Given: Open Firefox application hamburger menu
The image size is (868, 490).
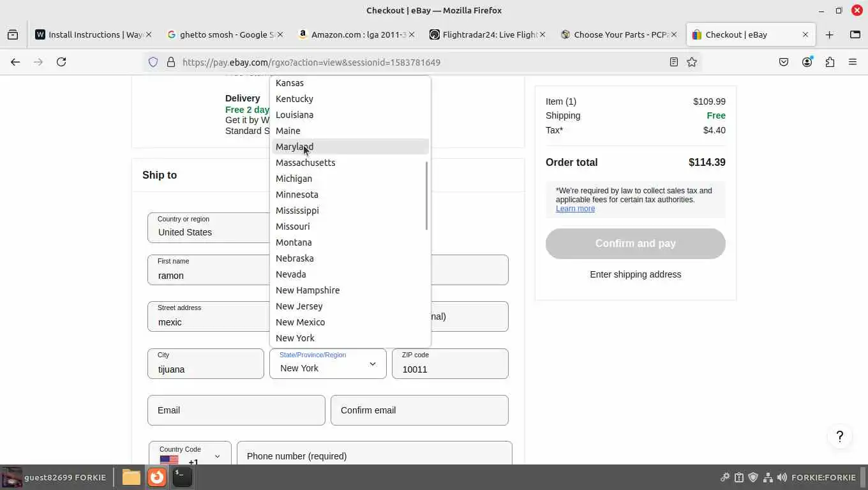Looking at the screenshot, I should click(x=853, y=62).
